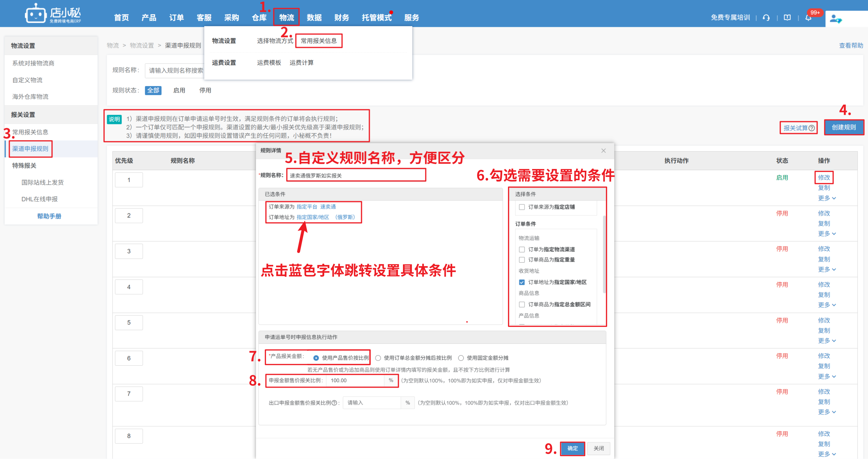
Task: Expand 更多 dropdown in priority 5 row
Action: 827,341
